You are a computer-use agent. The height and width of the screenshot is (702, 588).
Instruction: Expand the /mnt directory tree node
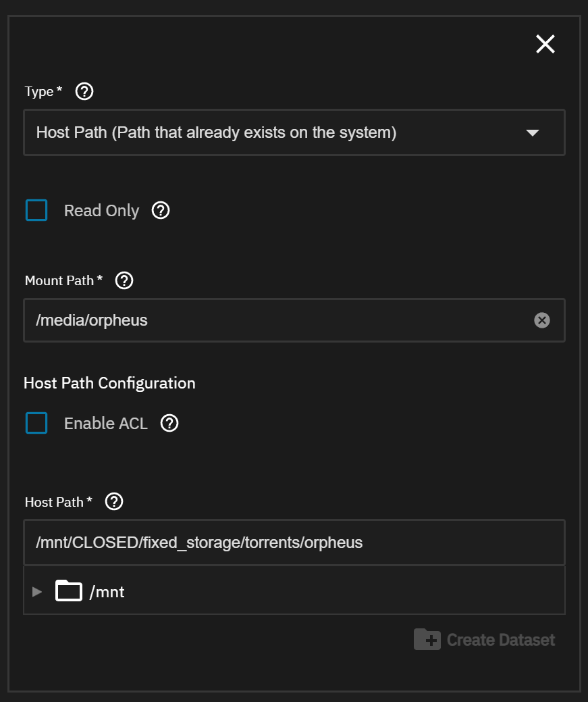click(37, 592)
